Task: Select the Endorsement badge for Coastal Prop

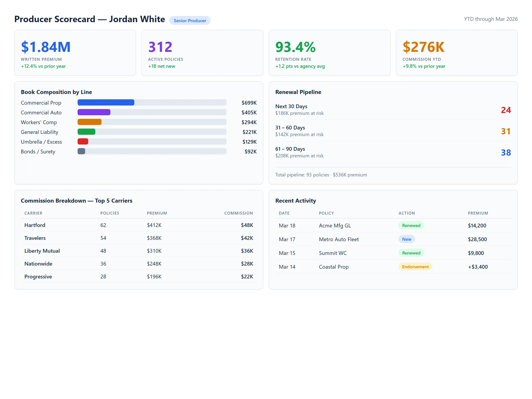Action: click(415, 266)
